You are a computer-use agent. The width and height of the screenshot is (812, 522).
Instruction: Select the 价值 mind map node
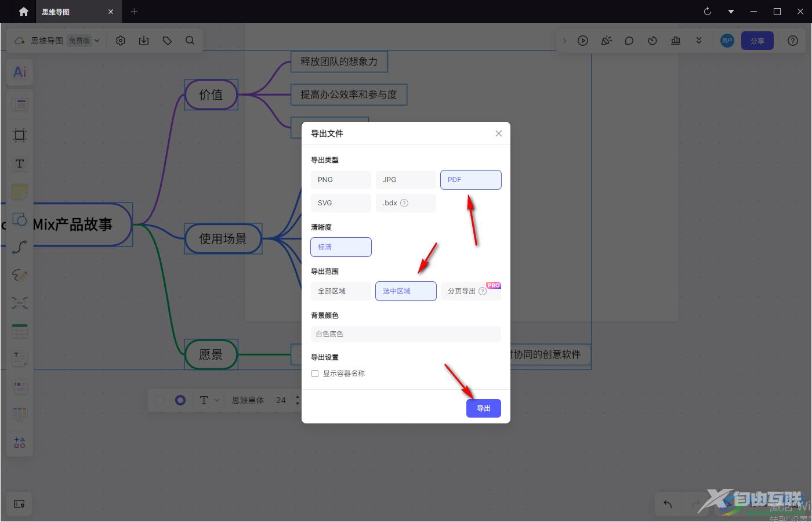(x=211, y=95)
